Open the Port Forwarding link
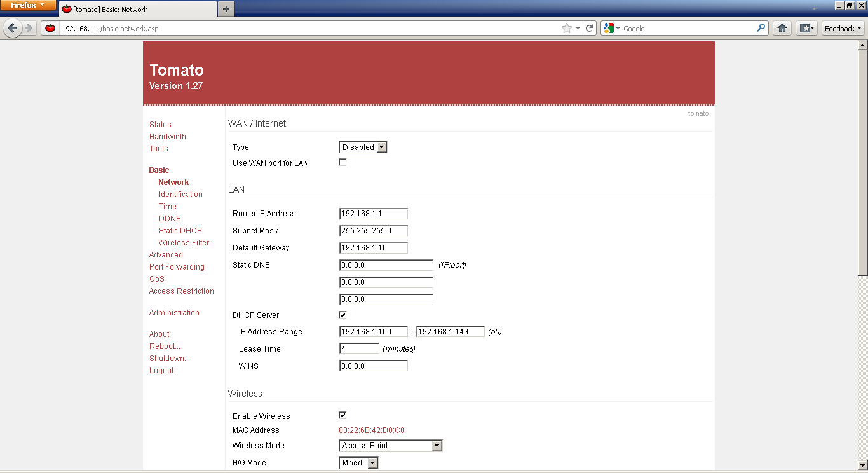The height and width of the screenshot is (473, 868). click(x=177, y=267)
